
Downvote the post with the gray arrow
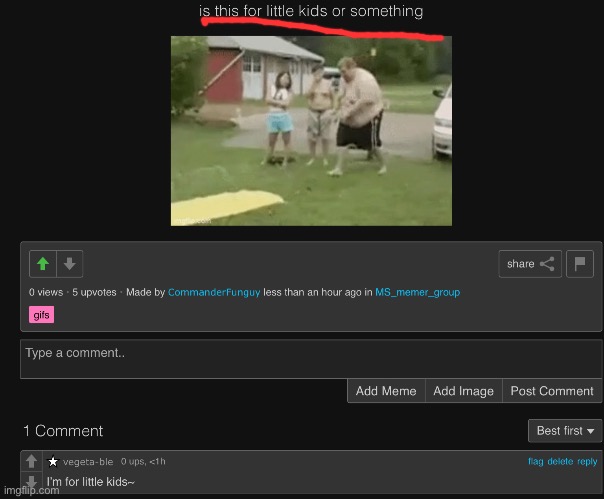pos(69,264)
